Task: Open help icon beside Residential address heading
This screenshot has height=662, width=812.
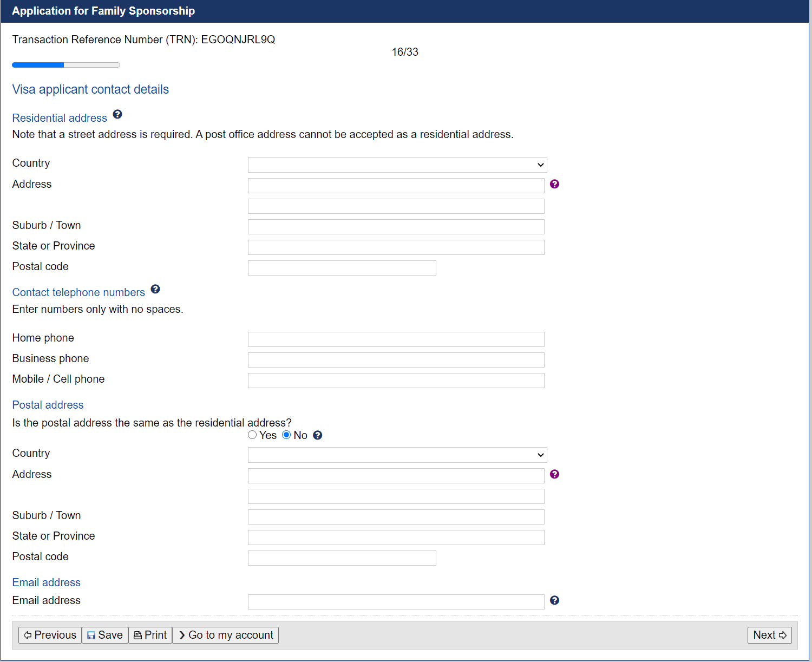Action: tap(117, 114)
